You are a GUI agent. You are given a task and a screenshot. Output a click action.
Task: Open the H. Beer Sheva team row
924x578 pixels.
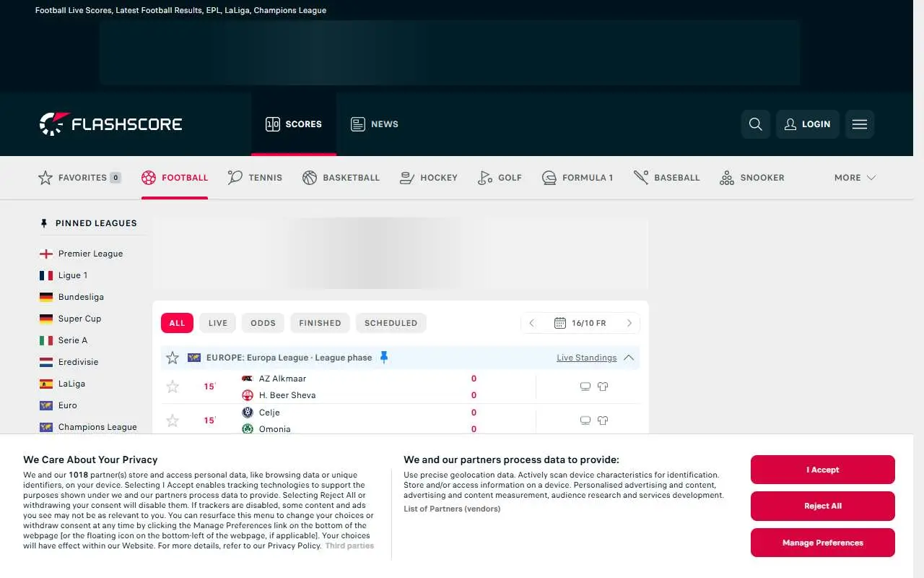point(279,395)
